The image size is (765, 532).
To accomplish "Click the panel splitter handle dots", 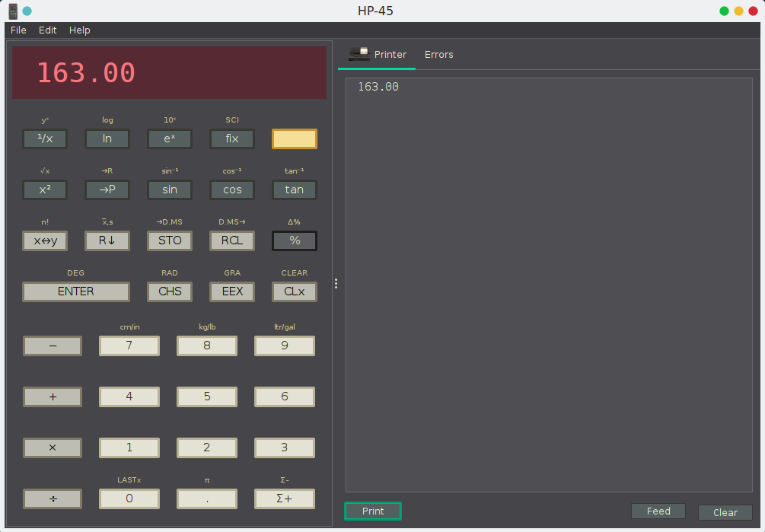I will [336, 284].
